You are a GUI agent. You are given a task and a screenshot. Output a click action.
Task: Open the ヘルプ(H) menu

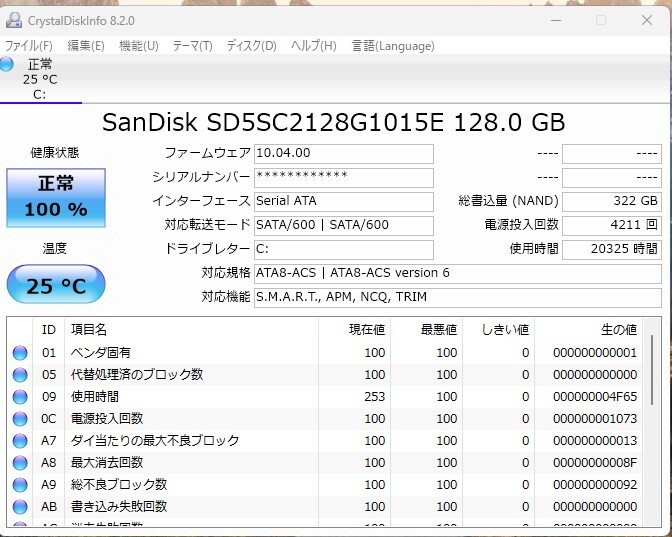click(x=314, y=45)
